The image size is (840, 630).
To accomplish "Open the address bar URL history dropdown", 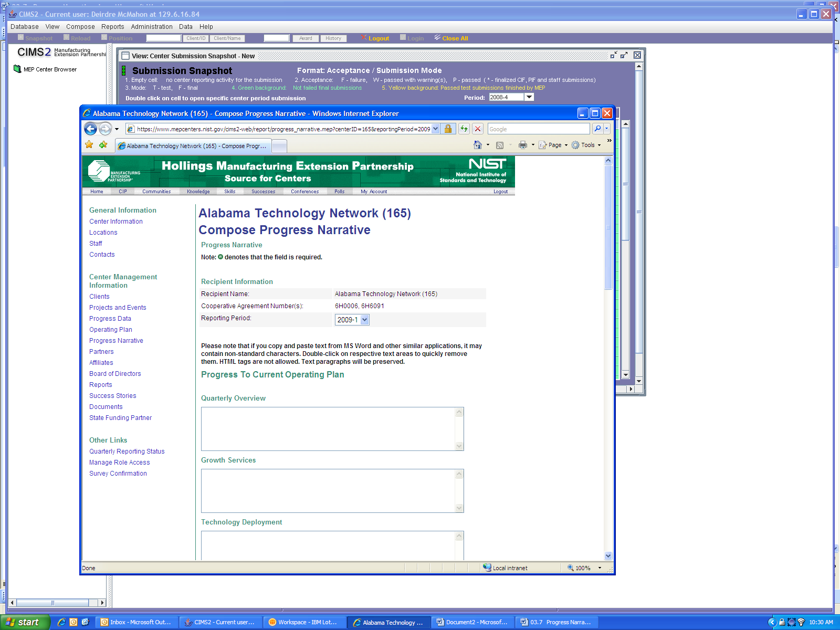I will [x=435, y=129].
